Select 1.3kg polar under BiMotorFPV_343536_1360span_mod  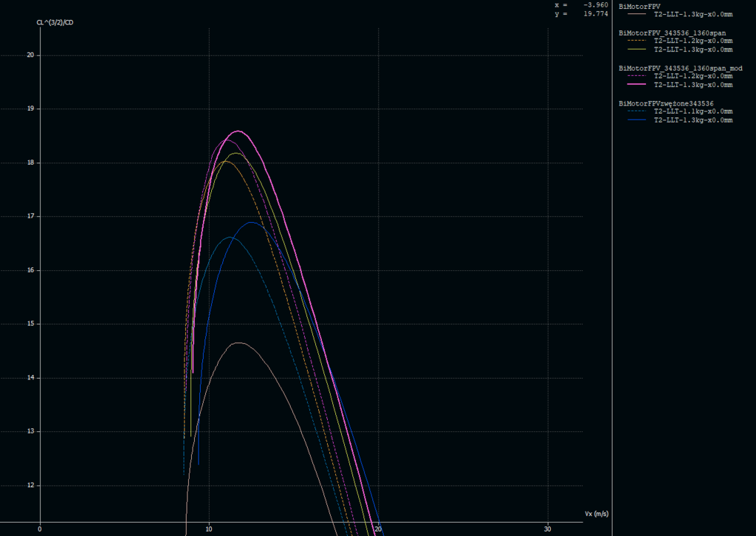693,85
